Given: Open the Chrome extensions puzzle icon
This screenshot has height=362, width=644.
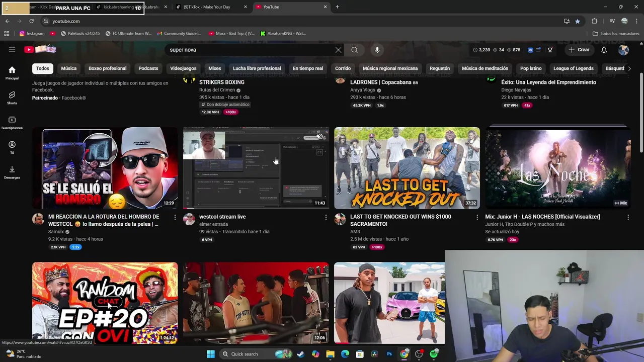Looking at the screenshot, I should click(595, 21).
